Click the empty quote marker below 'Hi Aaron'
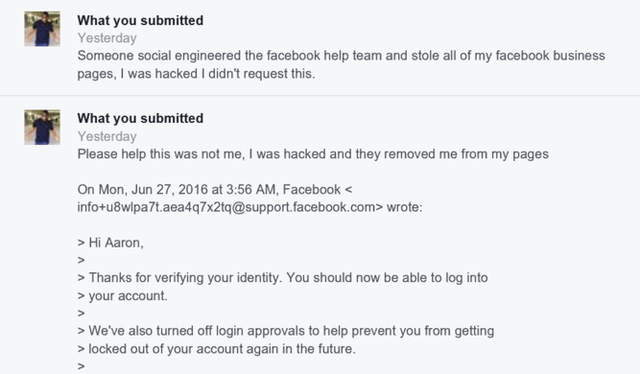Image resolution: width=640 pixels, height=374 pixels. tap(81, 260)
